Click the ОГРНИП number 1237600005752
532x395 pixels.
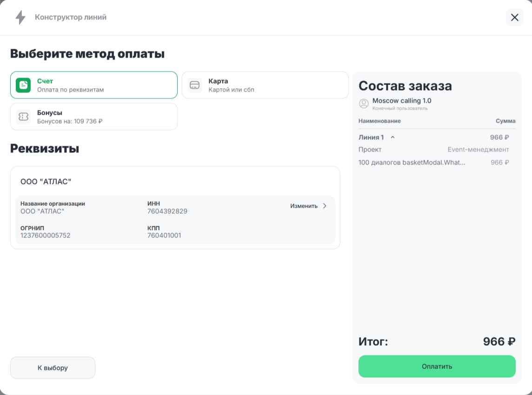pyautogui.click(x=45, y=236)
